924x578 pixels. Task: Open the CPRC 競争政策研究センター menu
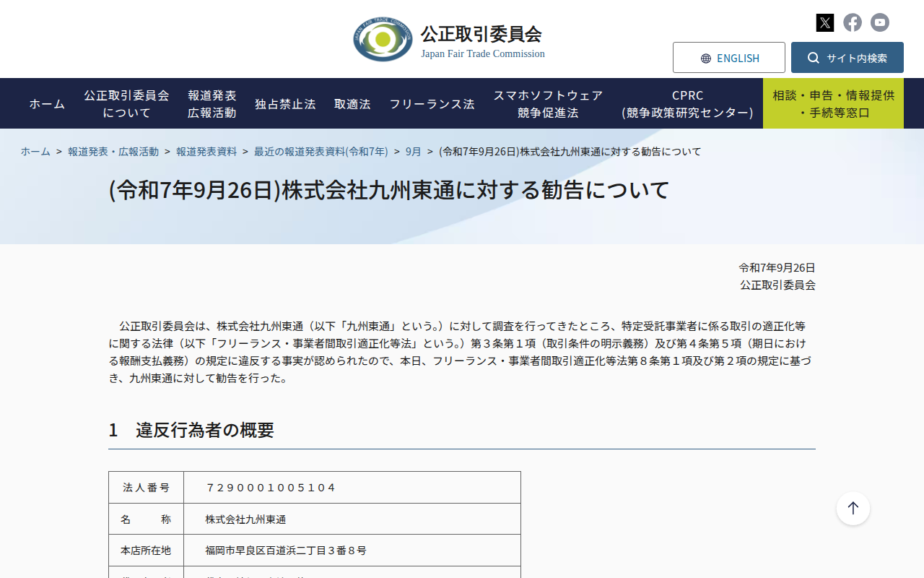[x=687, y=104]
